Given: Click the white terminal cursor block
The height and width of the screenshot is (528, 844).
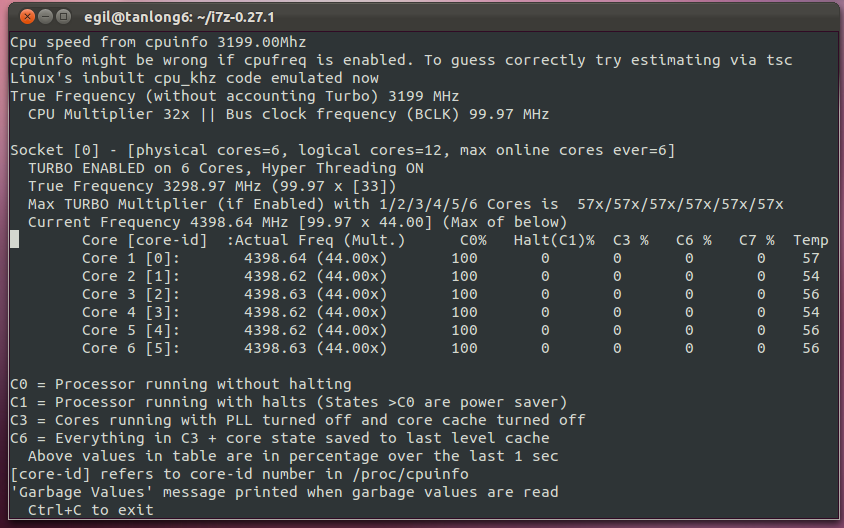Looking at the screenshot, I should [x=15, y=240].
